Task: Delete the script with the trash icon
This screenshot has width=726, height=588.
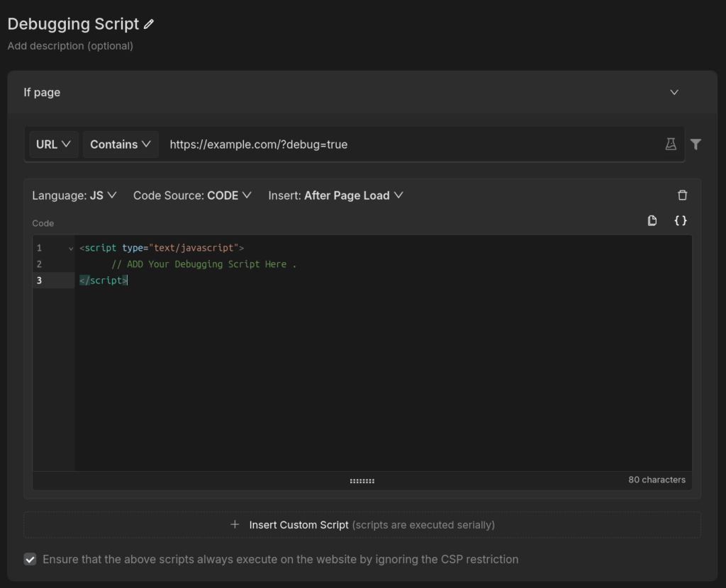Action: [x=682, y=196]
